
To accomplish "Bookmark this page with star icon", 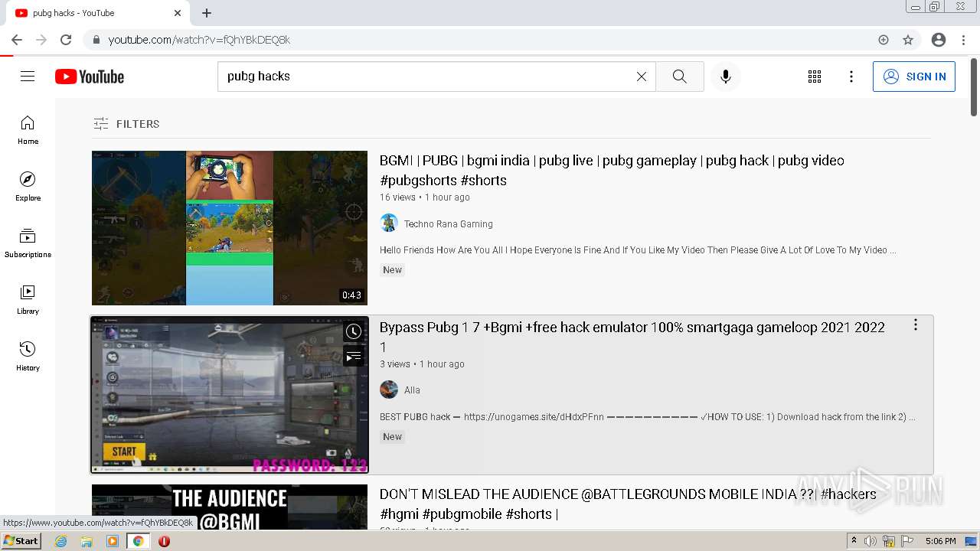I will tap(908, 40).
